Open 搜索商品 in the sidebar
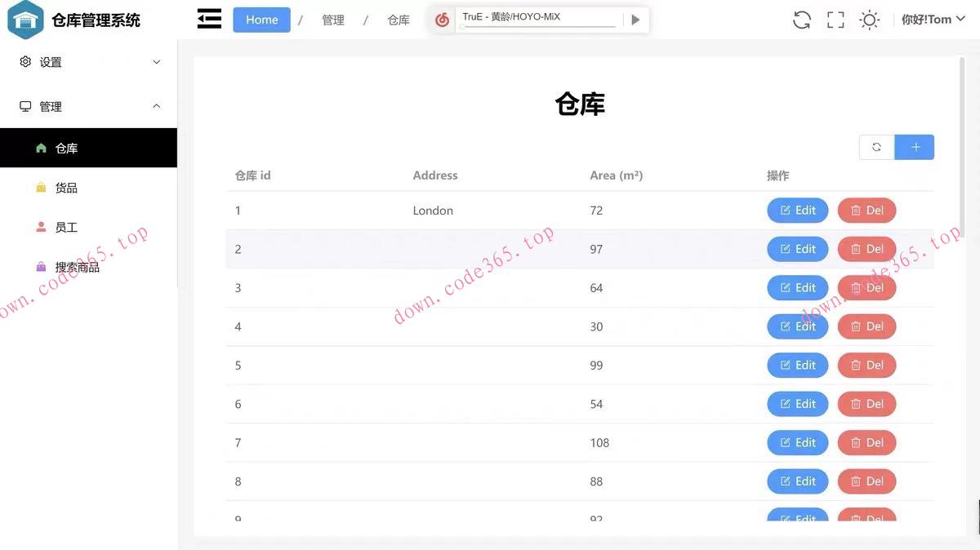 (x=88, y=267)
